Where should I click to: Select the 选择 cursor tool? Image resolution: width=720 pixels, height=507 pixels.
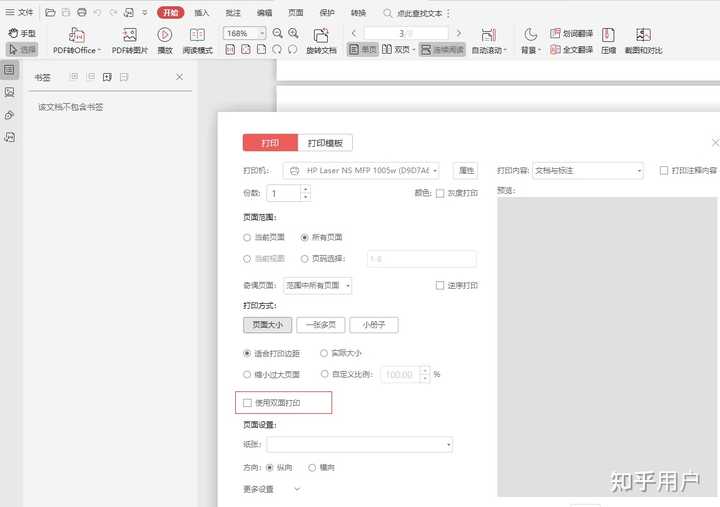tap(22, 49)
